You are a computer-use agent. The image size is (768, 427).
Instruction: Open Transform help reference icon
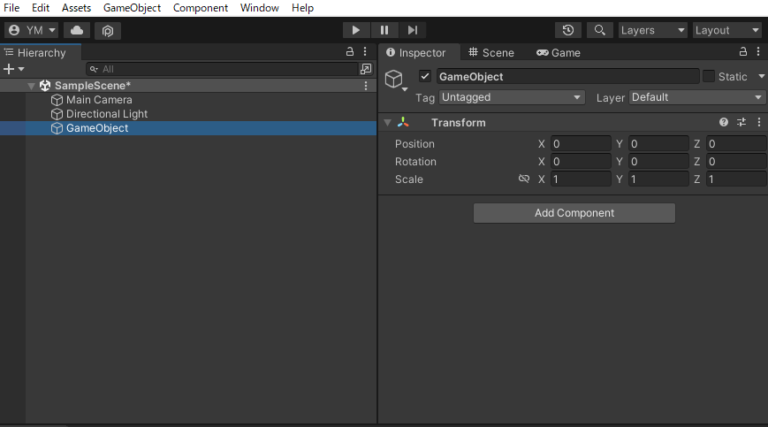pos(723,122)
